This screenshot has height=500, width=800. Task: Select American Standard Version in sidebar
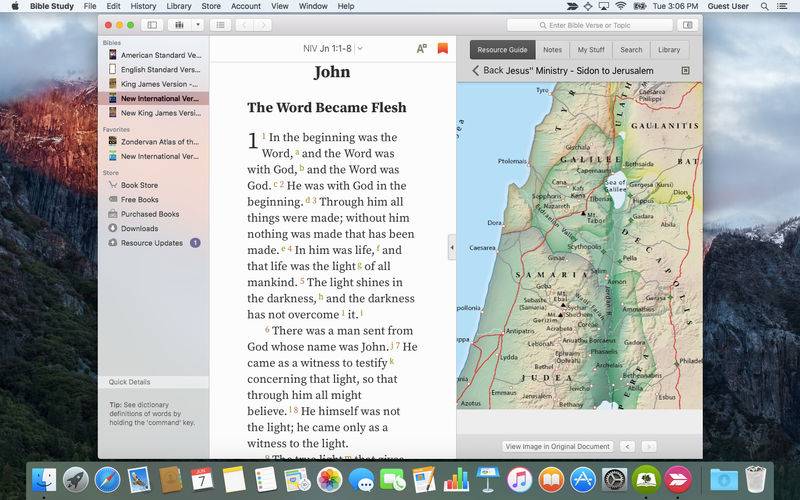153,55
